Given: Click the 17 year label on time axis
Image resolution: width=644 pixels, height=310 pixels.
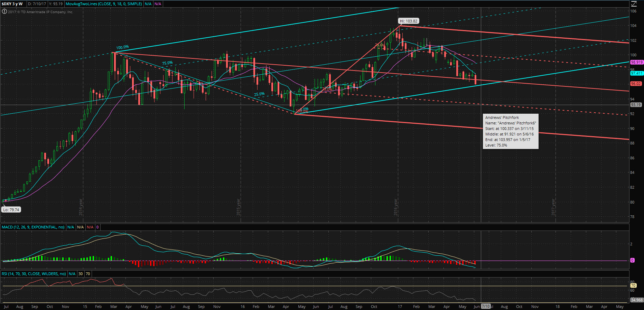Looking at the screenshot, I should click(400, 307).
